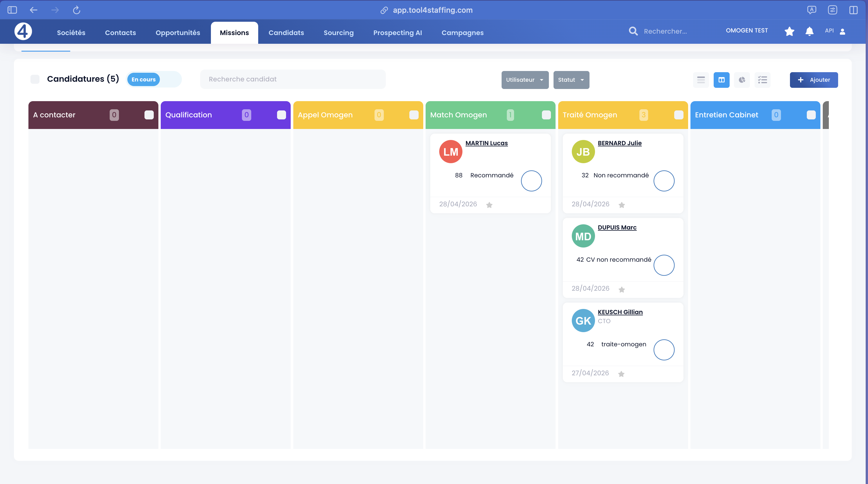Switch to checklist view icon

(762, 80)
